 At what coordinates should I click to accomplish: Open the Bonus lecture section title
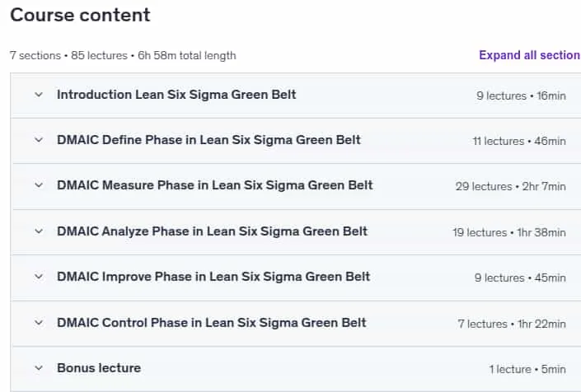click(x=99, y=368)
